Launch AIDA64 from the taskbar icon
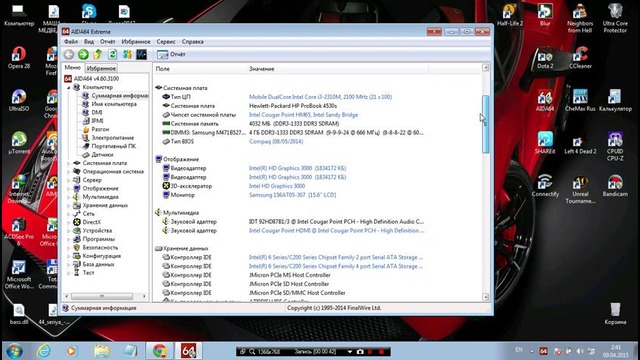640x360 pixels. click(188, 351)
